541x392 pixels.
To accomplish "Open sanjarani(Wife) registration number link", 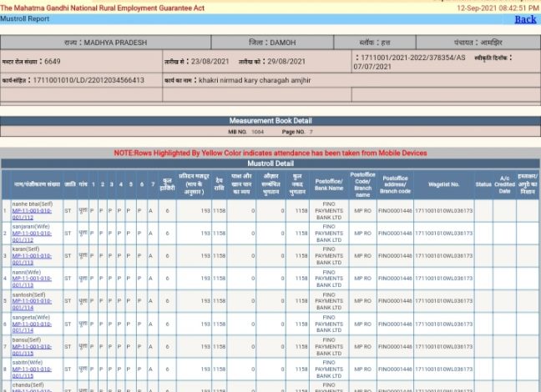I will pyautogui.click(x=32, y=237).
